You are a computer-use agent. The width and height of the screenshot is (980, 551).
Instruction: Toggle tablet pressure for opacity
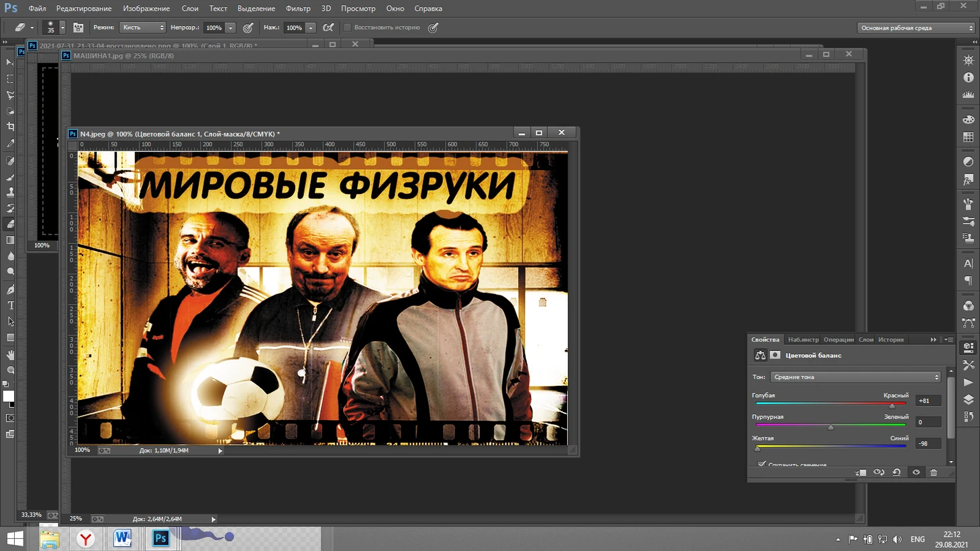click(x=248, y=28)
